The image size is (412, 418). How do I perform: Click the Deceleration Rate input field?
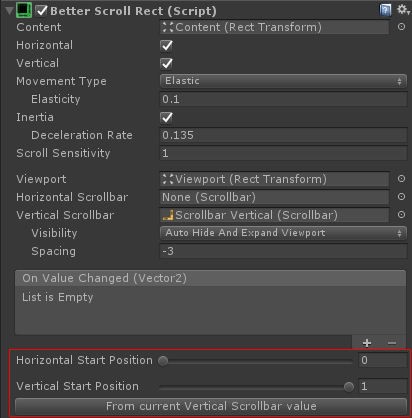click(283, 135)
